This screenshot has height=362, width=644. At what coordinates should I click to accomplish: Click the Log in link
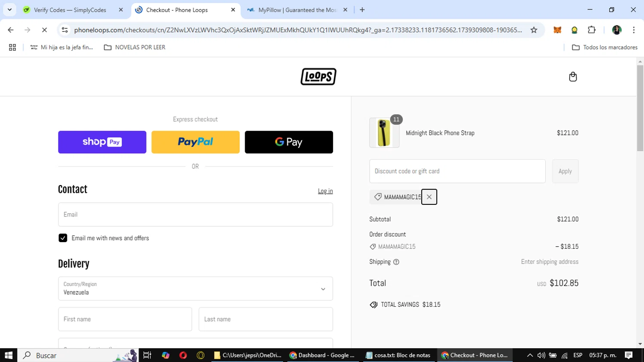tap(325, 191)
